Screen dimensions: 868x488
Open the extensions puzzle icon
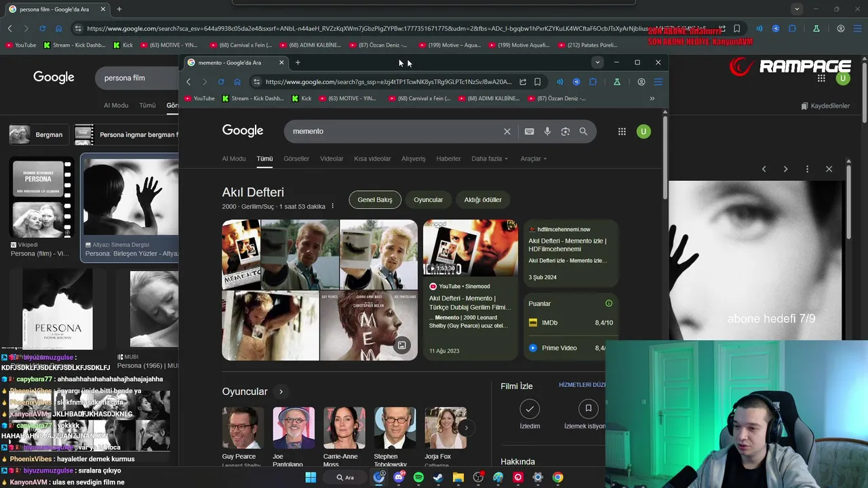593,82
